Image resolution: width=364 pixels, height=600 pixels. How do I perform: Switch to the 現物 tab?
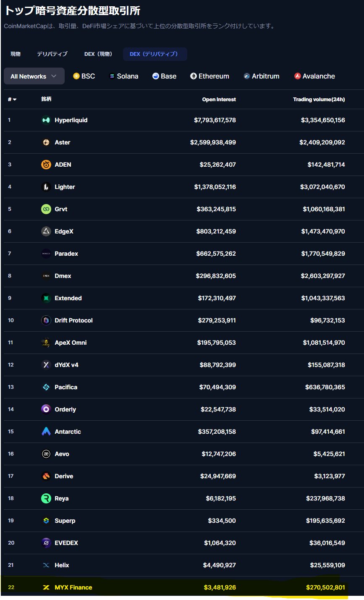16,54
